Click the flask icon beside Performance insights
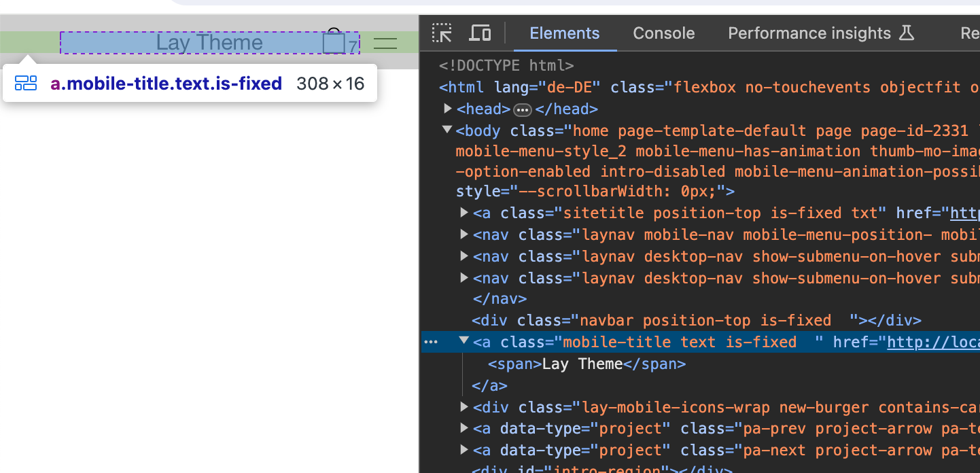The width and height of the screenshot is (980, 473). coord(908,33)
